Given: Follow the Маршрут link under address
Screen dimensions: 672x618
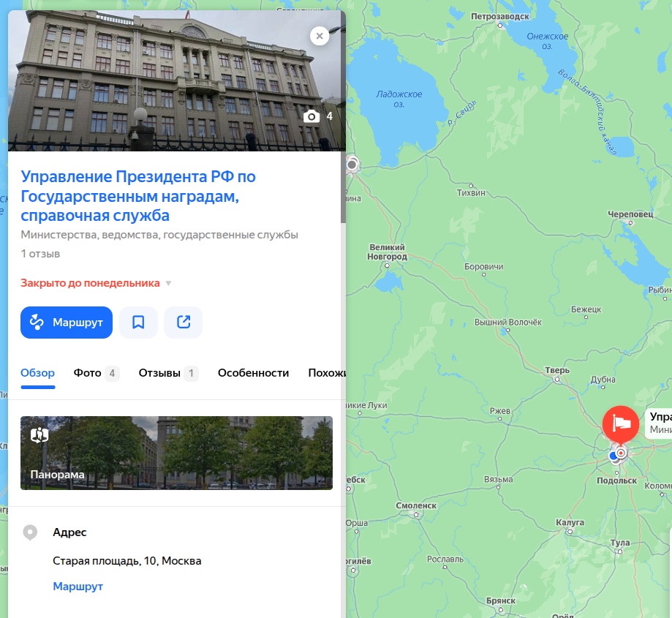Looking at the screenshot, I should pos(78,587).
